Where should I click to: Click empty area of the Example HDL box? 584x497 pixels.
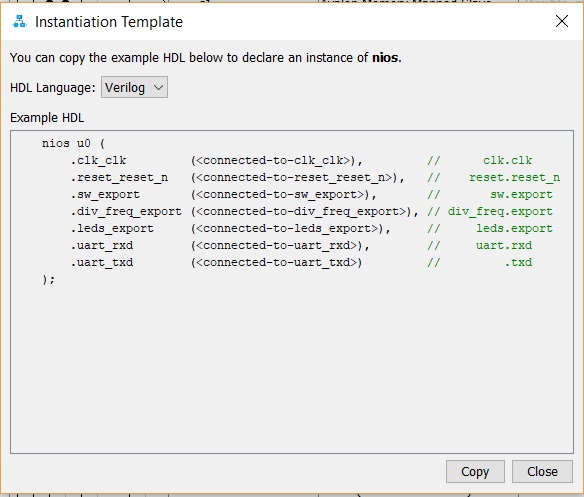point(292,365)
